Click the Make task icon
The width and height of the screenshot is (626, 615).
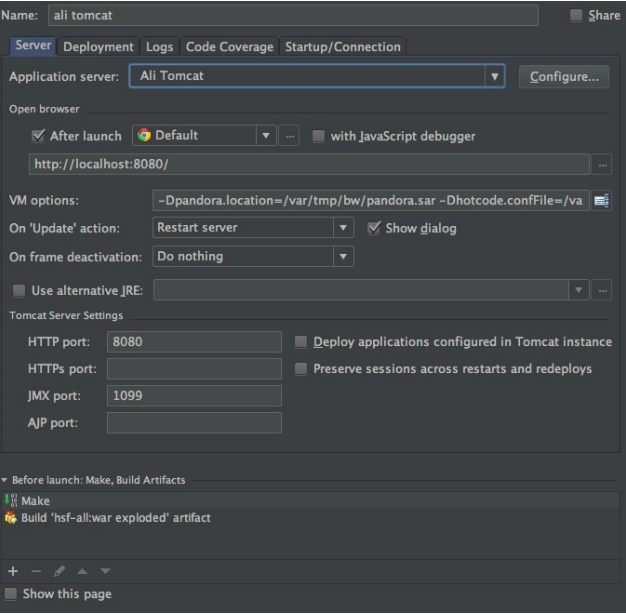11,500
